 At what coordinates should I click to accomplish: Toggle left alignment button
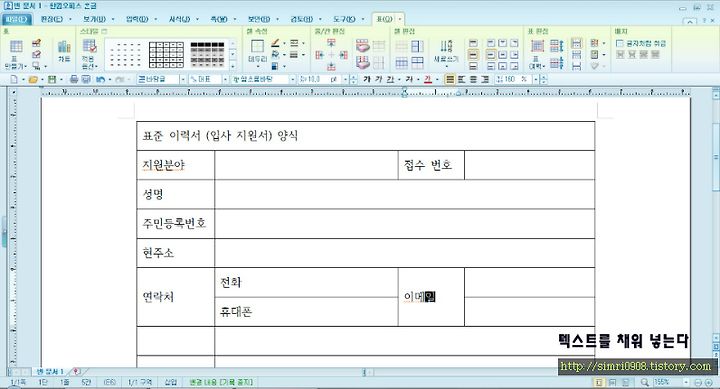[x=461, y=79]
